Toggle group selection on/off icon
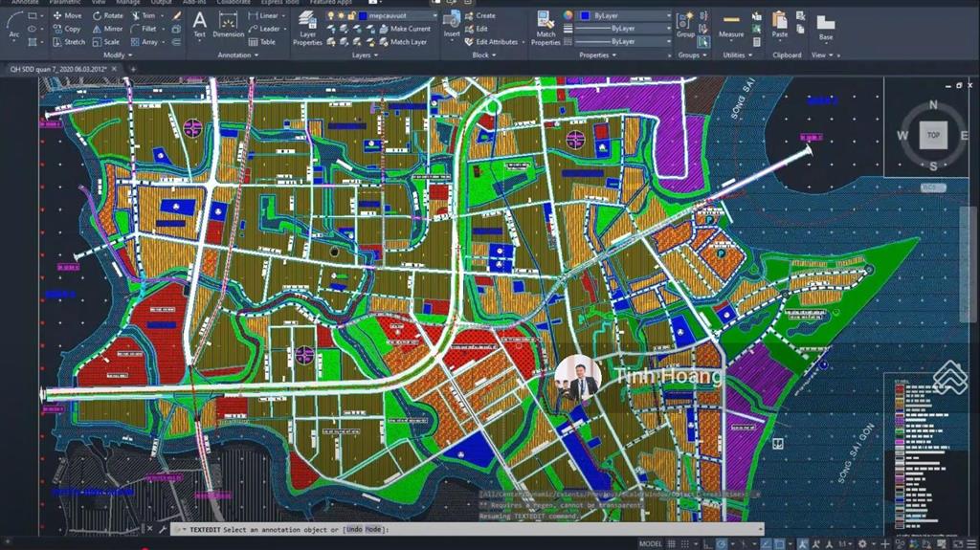980x550 pixels. (x=703, y=42)
